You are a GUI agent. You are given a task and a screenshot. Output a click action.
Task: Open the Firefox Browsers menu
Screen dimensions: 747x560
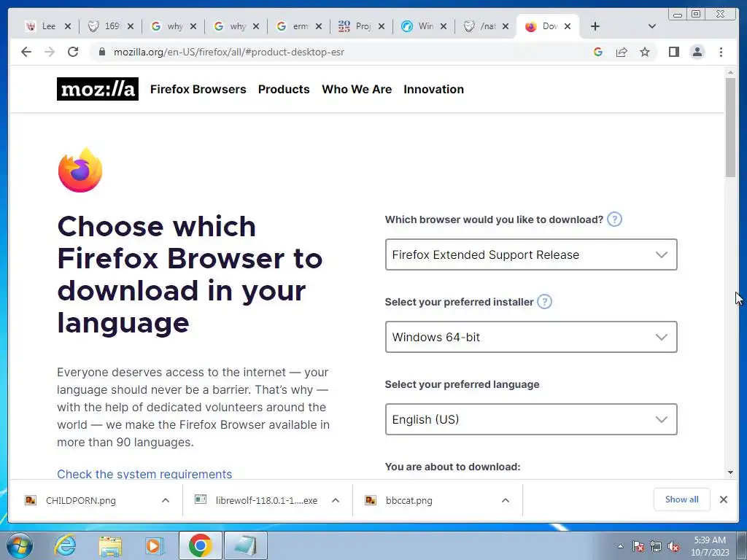pos(198,90)
